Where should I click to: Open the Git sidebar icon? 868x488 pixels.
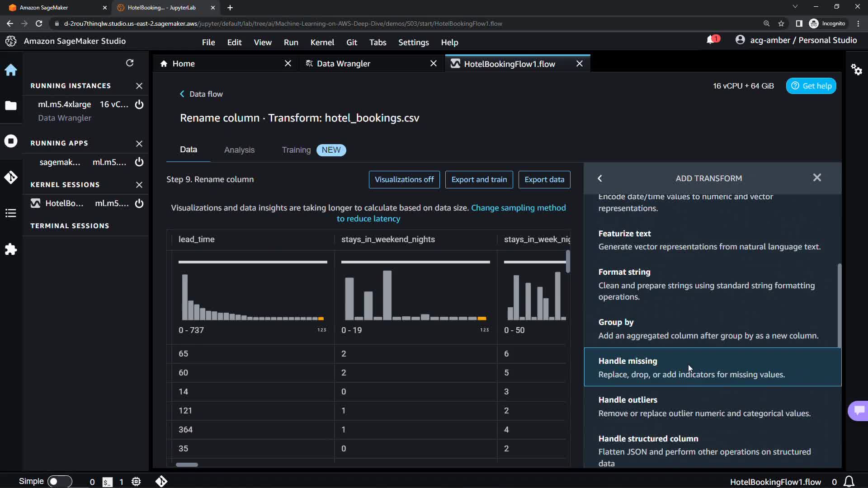pyautogui.click(x=11, y=177)
